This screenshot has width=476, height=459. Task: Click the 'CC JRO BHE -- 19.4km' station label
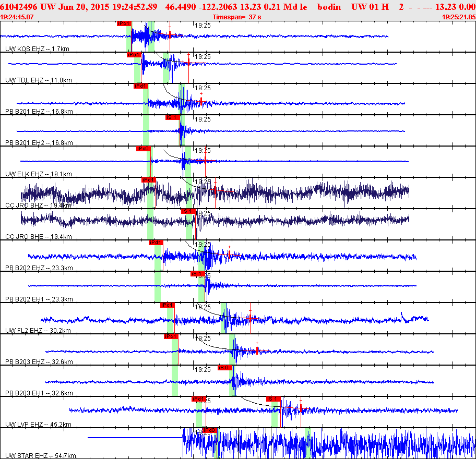[x=39, y=237]
